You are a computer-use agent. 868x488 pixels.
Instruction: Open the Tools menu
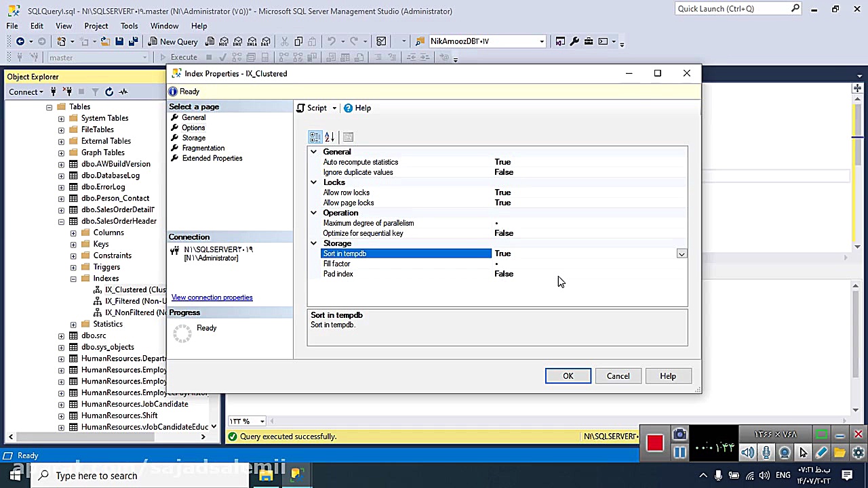[129, 26]
